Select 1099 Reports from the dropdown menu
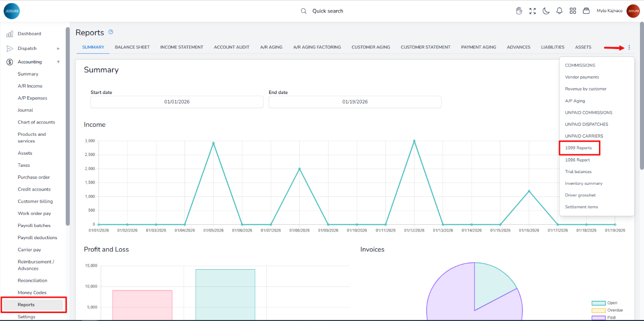Viewport: 644px width, 321px height. coord(578,148)
